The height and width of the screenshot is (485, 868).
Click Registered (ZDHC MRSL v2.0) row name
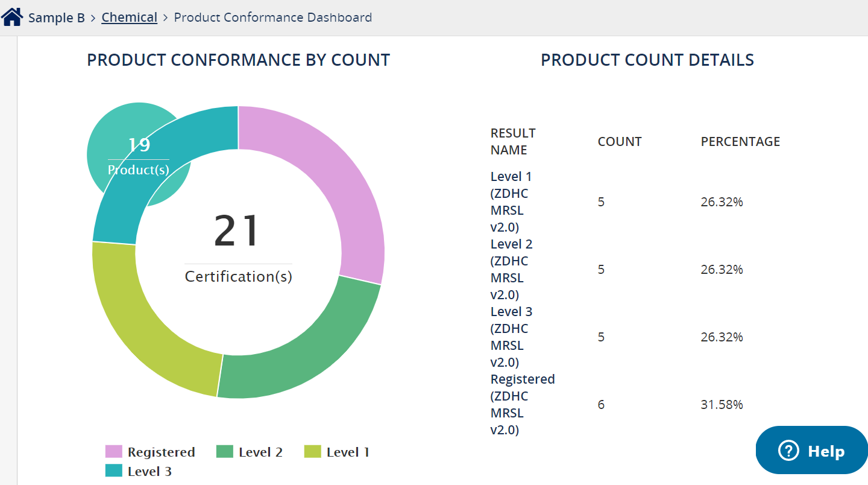coord(523,405)
